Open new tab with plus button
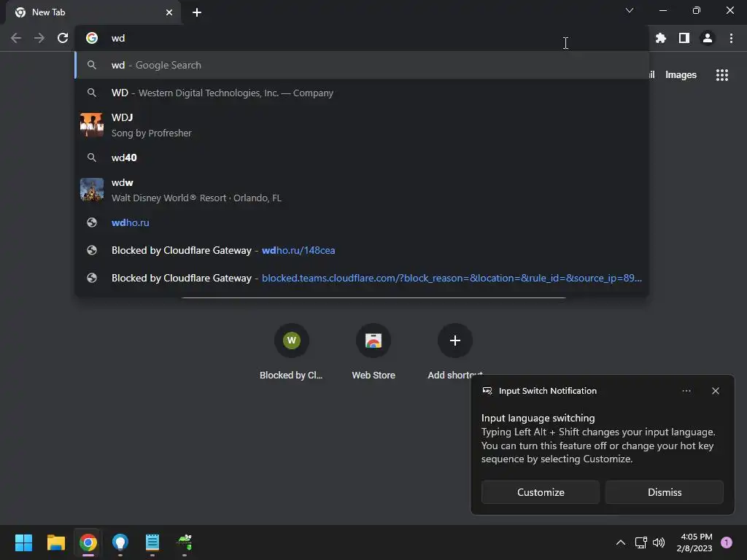This screenshot has width=747, height=560. pyautogui.click(x=197, y=12)
